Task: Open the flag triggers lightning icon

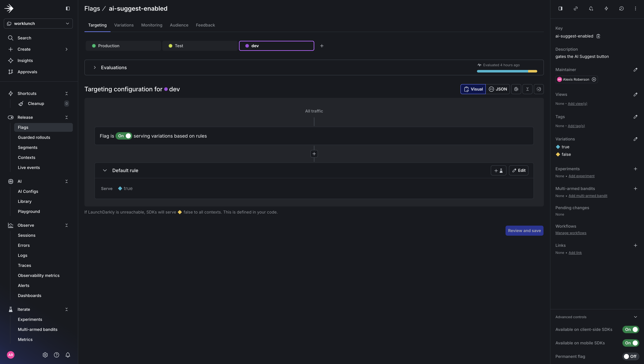Action: [606, 8]
